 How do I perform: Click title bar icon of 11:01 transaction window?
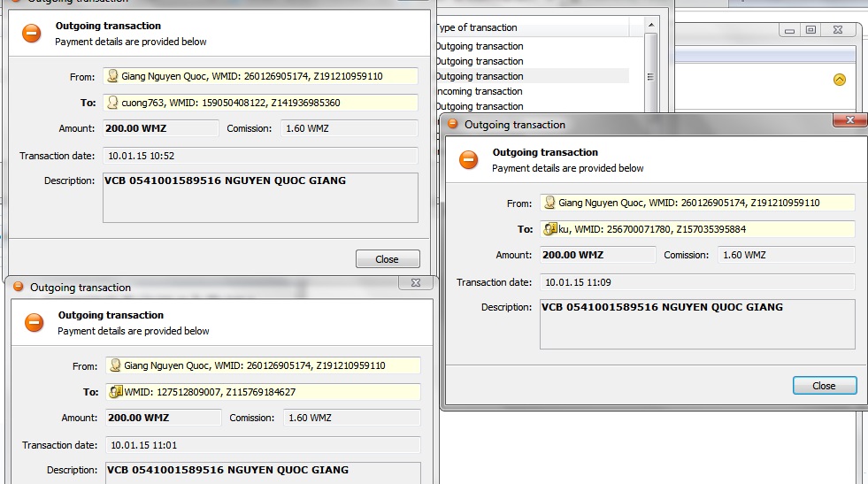(x=19, y=287)
